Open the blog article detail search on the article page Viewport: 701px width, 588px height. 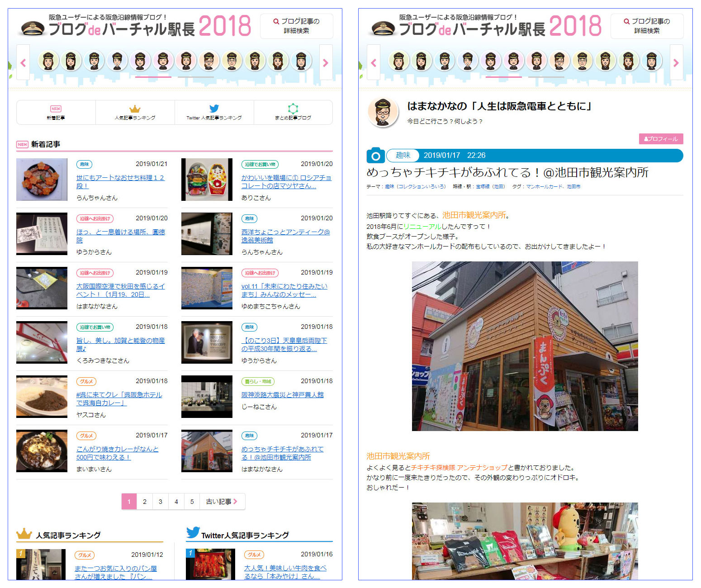point(647,26)
